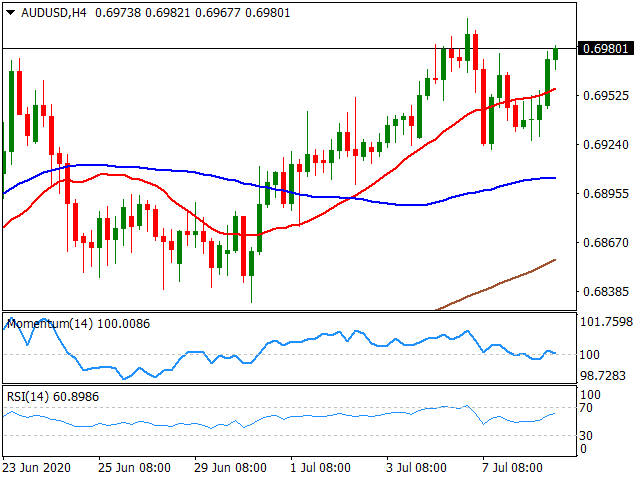Click the 0.68955 price axis value
640x480 pixels.
[x=606, y=193]
